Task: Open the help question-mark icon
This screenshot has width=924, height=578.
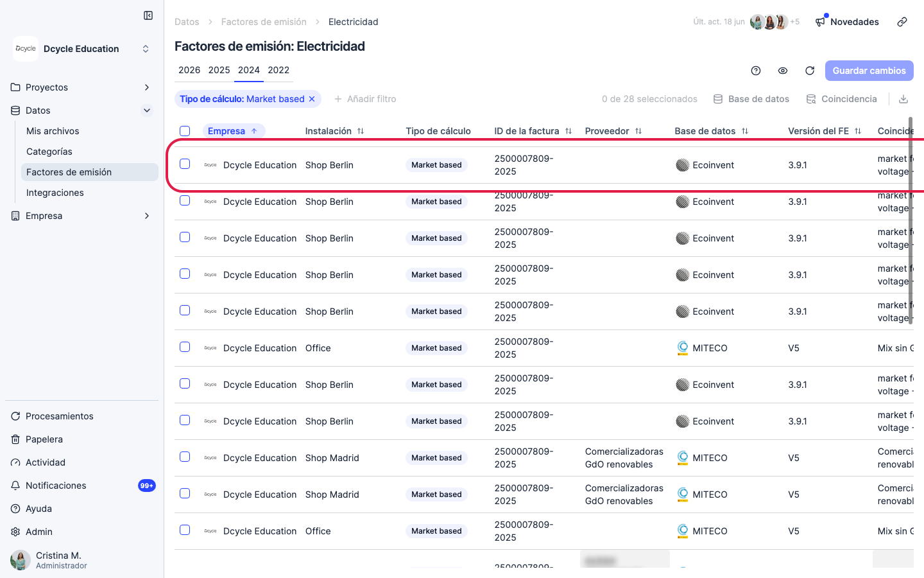Action: point(756,71)
